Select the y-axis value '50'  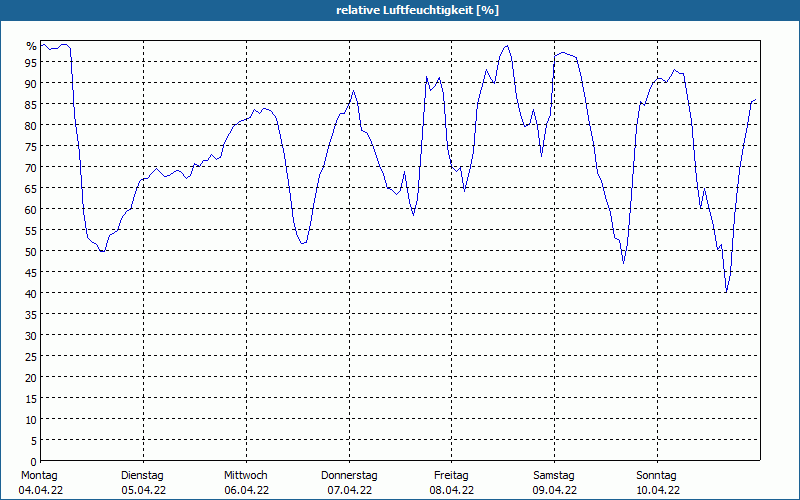point(32,252)
